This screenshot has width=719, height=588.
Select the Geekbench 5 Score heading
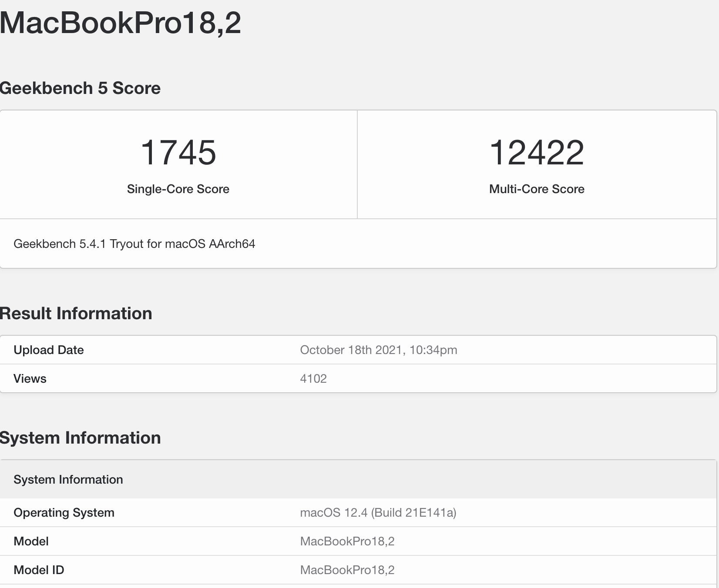[80, 88]
